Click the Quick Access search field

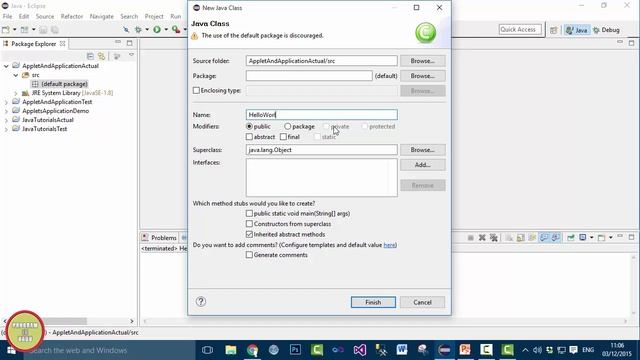[x=520, y=29]
